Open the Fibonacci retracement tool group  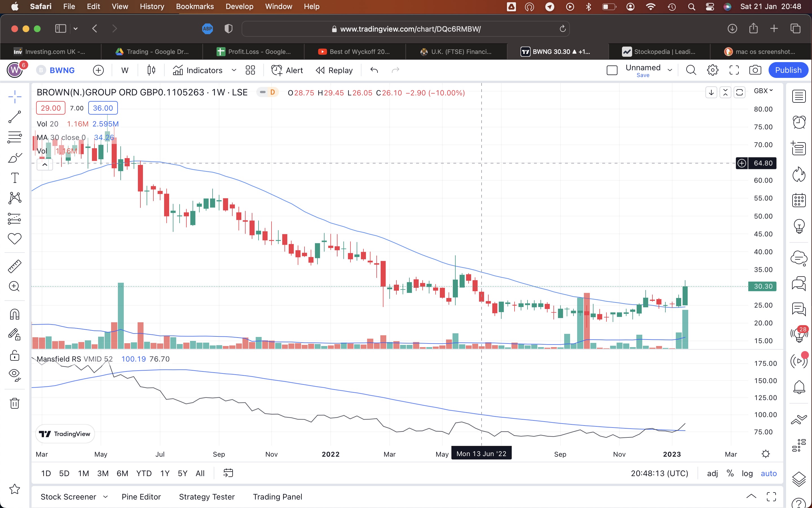(x=15, y=137)
